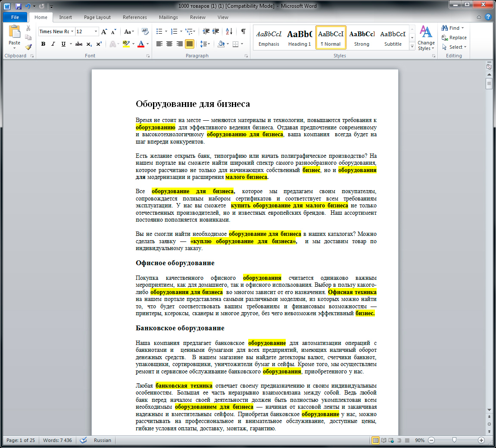Switch to References tab
This screenshot has height=448, width=496.
[135, 17]
